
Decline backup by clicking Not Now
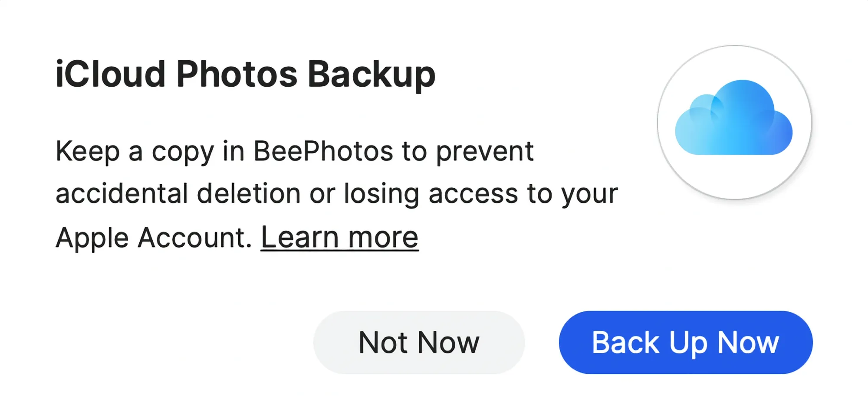coord(419,342)
